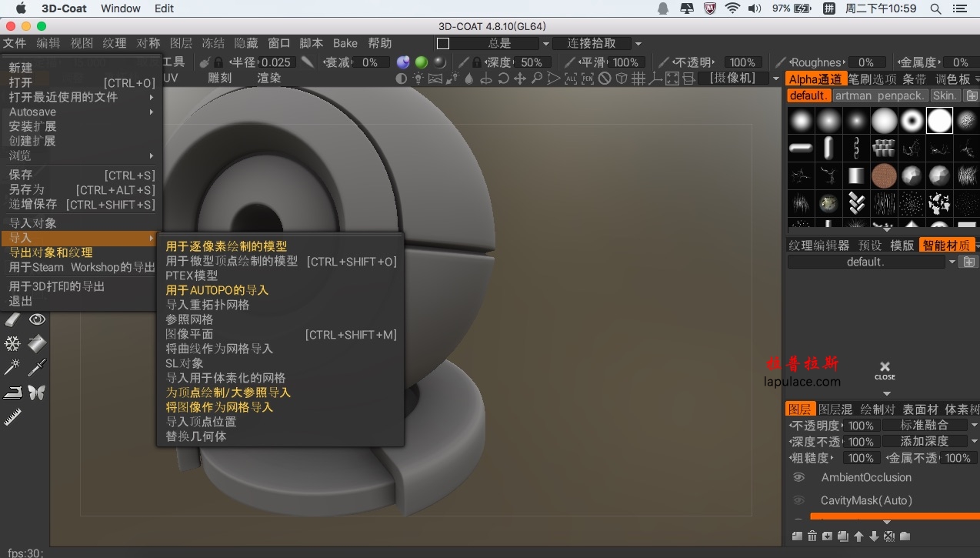
Task: Click the duplicate layer icon
Action: click(843, 536)
